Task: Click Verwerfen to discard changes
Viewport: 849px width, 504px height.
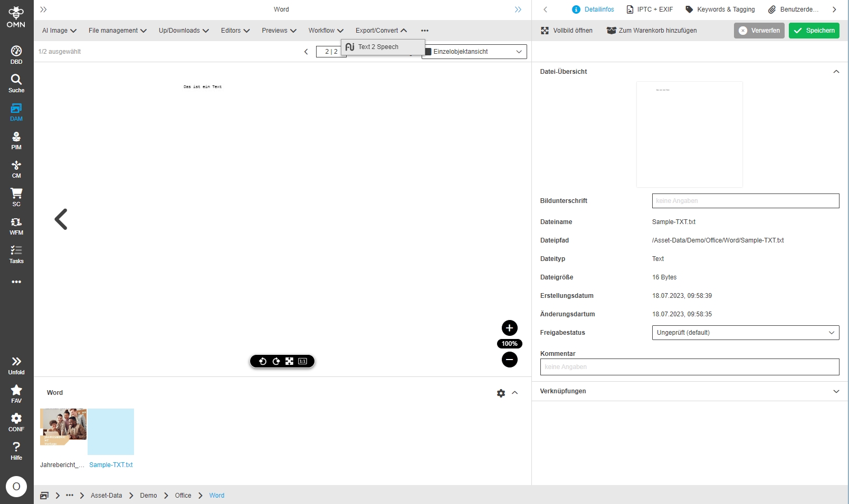Action: [x=759, y=31]
